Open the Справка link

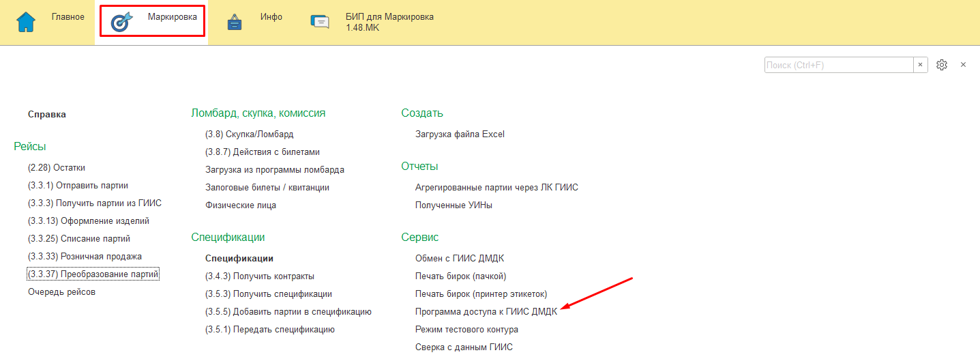point(47,115)
